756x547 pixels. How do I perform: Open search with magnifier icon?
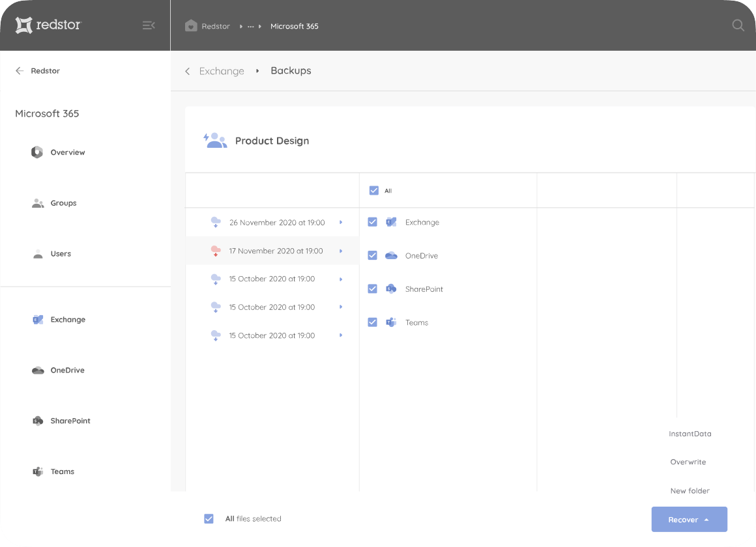[x=738, y=25]
